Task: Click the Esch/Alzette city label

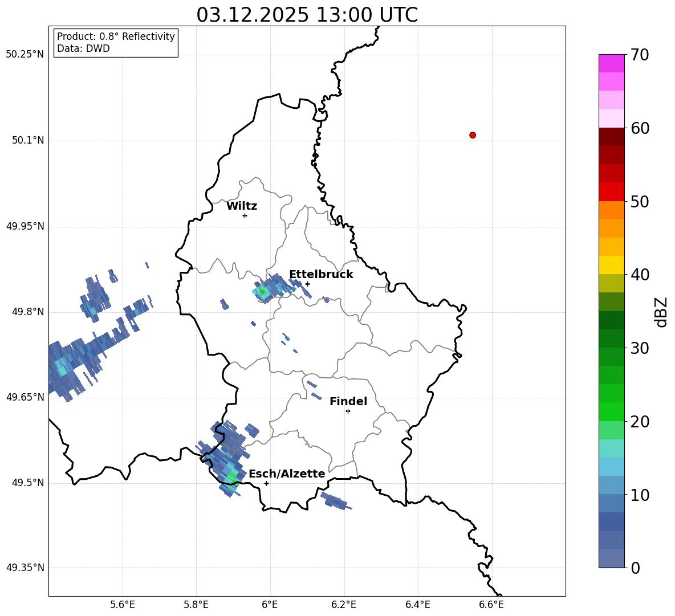Action: [287, 474]
